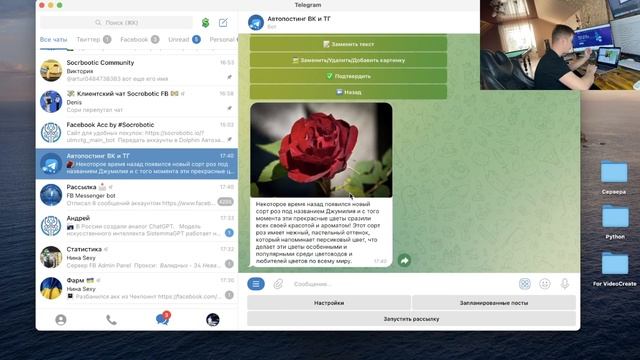Click the Подтвердить confirm button
This screenshot has width=640, height=360.
(x=348, y=76)
